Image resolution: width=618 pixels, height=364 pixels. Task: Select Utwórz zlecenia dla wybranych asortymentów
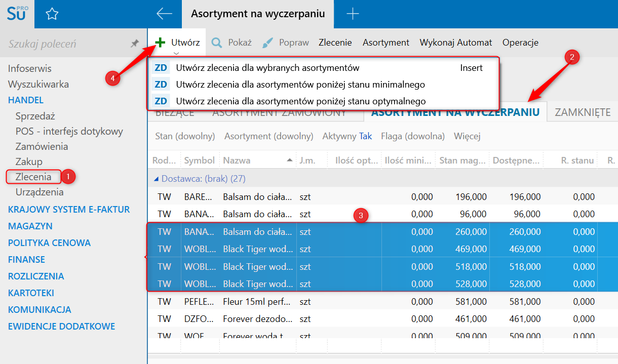(267, 68)
